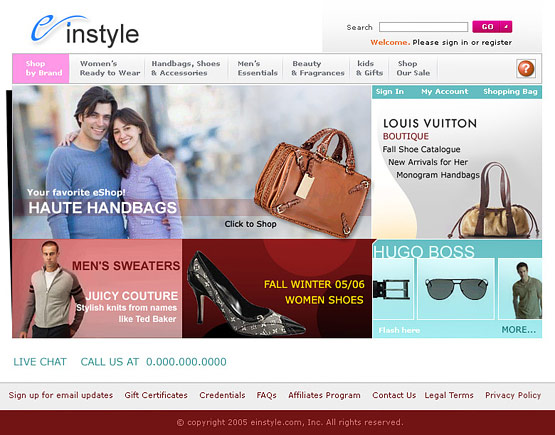Viewport: 555px width, 435px height.
Task: Open Privacy Policy footer link
Action: tap(513, 395)
